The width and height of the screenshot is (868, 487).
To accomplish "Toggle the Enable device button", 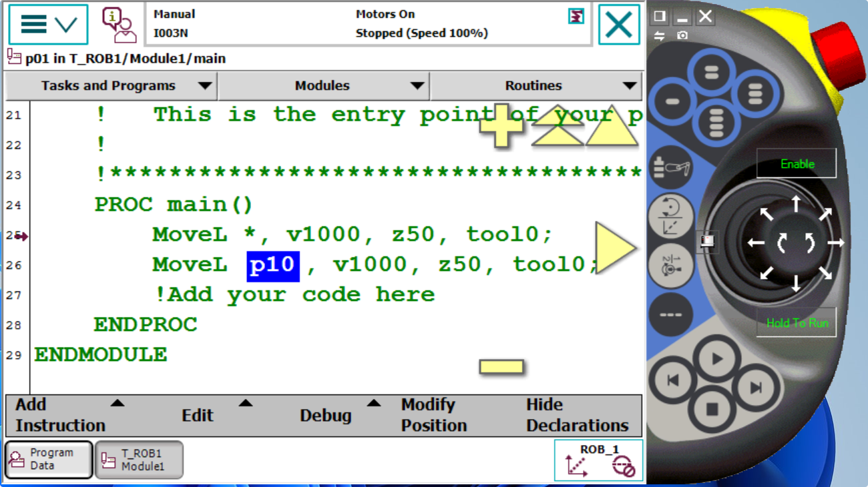I will point(797,164).
